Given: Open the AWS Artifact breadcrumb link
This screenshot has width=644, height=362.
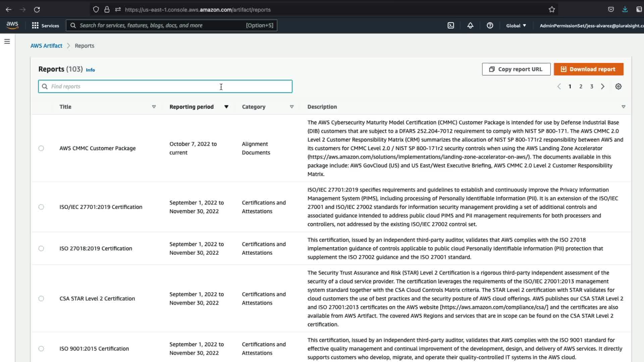Looking at the screenshot, I should coord(46,46).
